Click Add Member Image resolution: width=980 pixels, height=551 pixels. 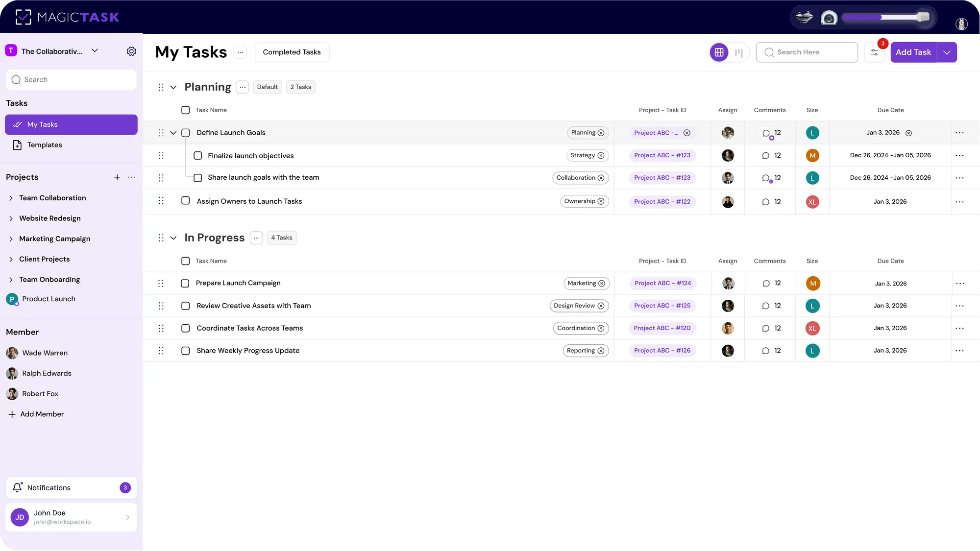36,414
